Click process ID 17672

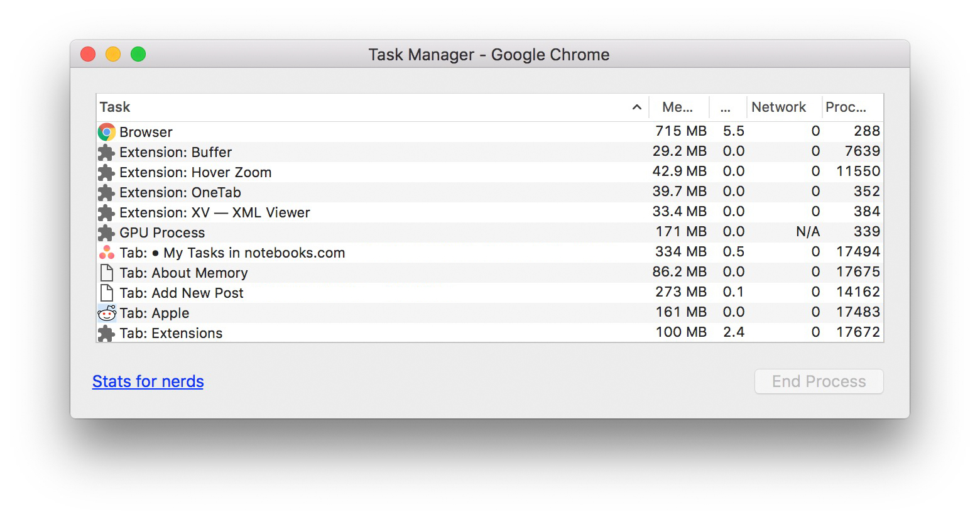pyautogui.click(x=858, y=332)
